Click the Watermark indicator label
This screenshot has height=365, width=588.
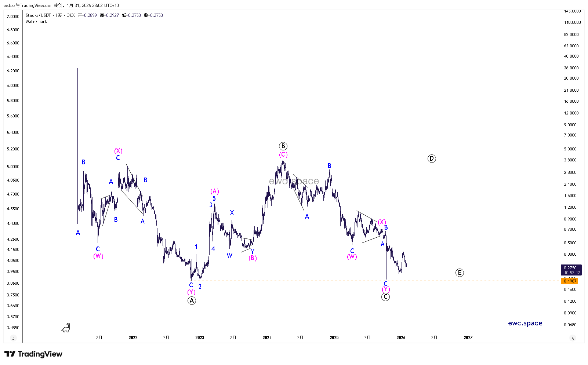click(x=36, y=22)
